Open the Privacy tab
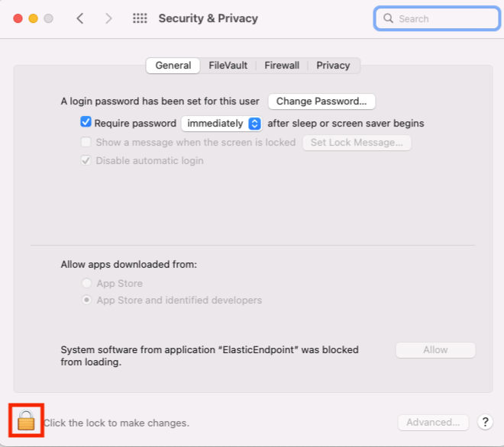This screenshot has width=504, height=447. click(x=333, y=66)
